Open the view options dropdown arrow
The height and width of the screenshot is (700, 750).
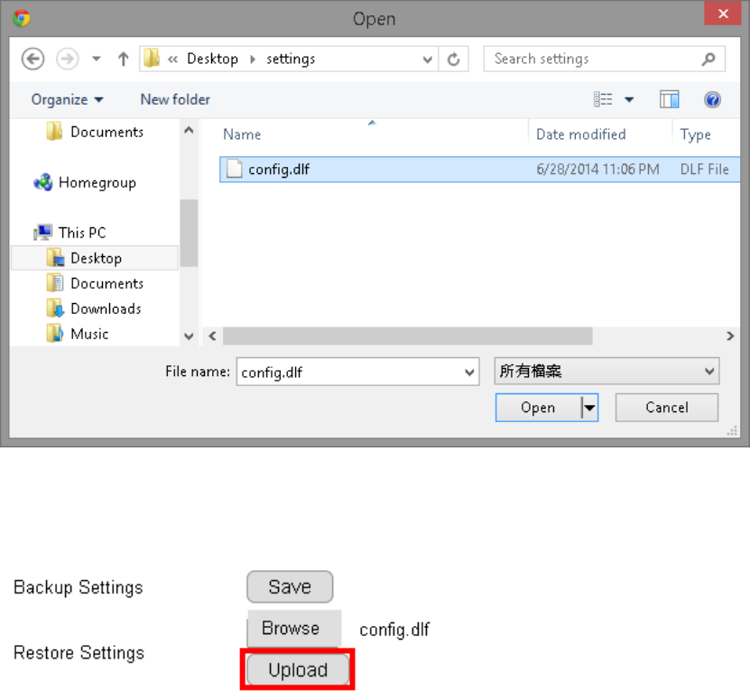pos(629,100)
